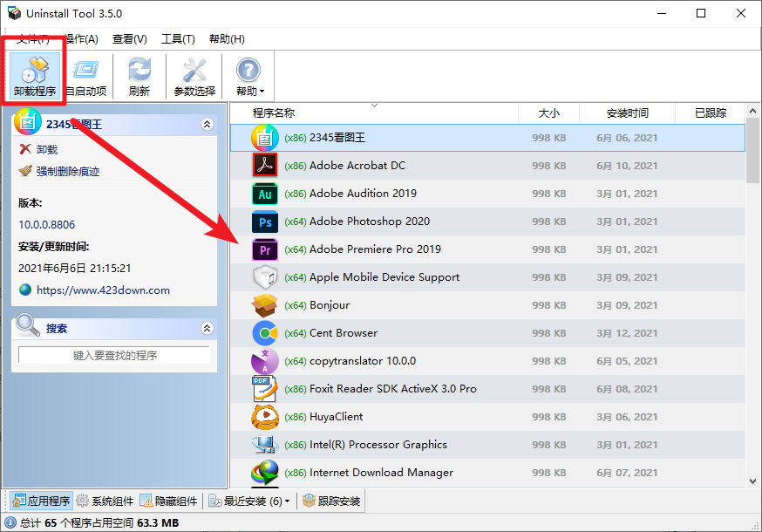Sort by 程序名称 column header
This screenshot has height=532, width=762.
274,113
